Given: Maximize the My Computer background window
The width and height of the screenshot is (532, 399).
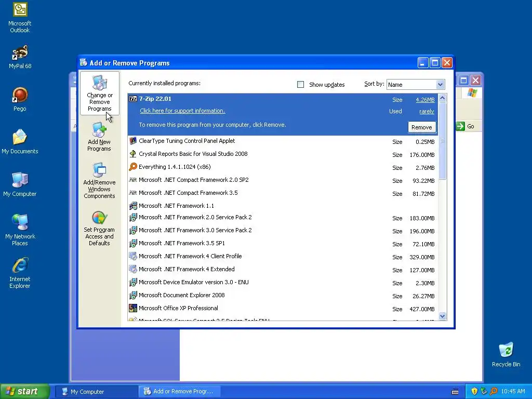Looking at the screenshot, I should (x=464, y=81).
